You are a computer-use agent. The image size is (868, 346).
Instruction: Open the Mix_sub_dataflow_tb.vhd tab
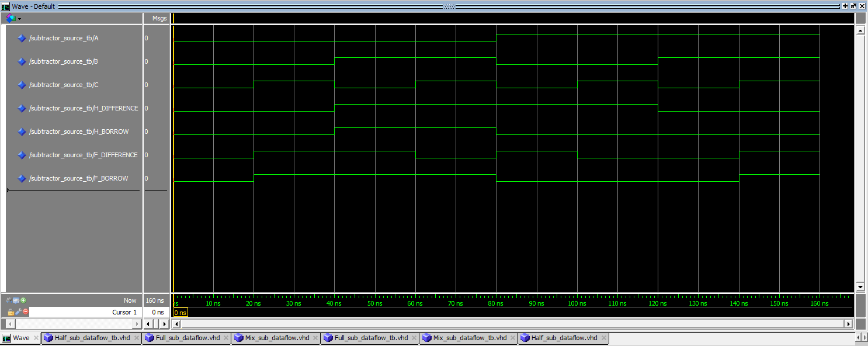click(x=469, y=338)
